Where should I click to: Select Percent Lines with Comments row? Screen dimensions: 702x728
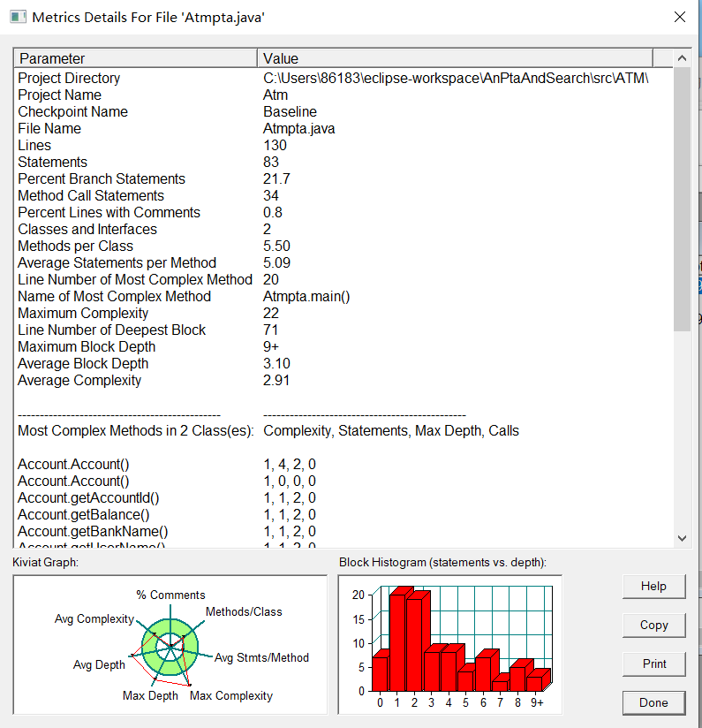pyautogui.click(x=343, y=212)
